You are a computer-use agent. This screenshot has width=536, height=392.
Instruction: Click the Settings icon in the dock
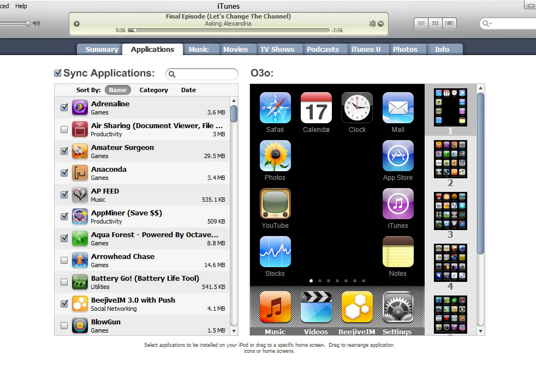click(x=398, y=306)
